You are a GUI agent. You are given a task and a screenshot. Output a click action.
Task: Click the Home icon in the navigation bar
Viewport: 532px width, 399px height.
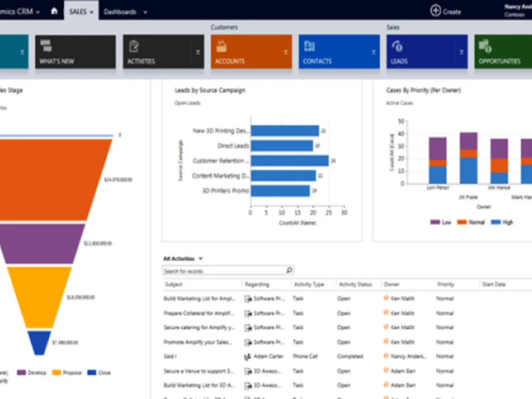click(x=54, y=11)
